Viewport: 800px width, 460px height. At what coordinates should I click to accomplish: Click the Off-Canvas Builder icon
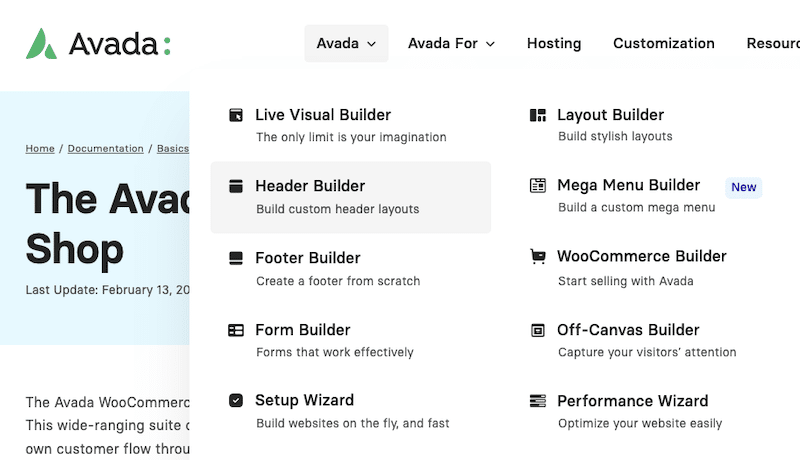pos(538,330)
